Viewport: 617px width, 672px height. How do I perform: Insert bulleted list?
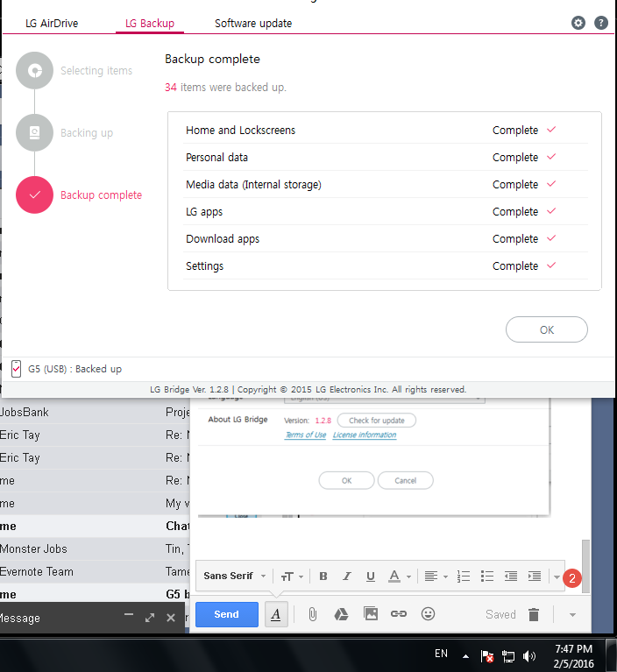[x=487, y=577]
